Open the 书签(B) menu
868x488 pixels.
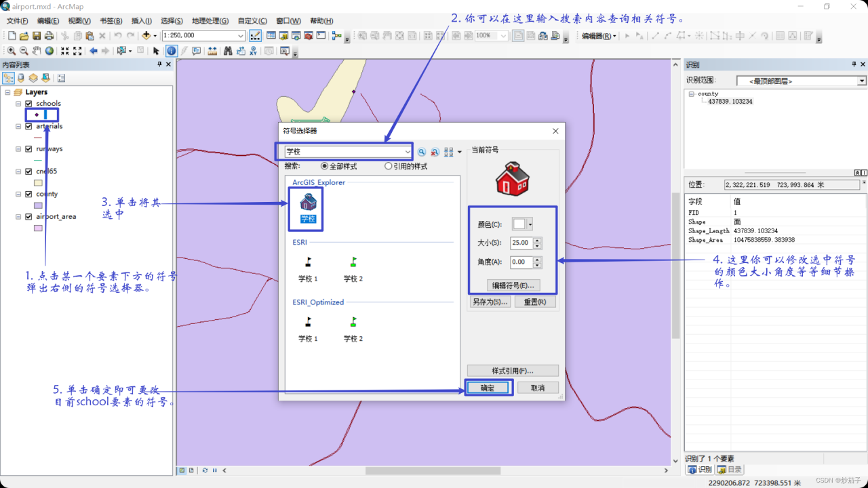111,21
